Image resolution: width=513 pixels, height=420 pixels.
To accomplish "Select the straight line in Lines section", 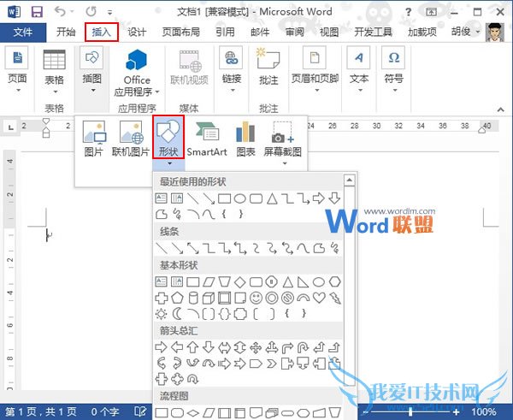I will (162, 248).
